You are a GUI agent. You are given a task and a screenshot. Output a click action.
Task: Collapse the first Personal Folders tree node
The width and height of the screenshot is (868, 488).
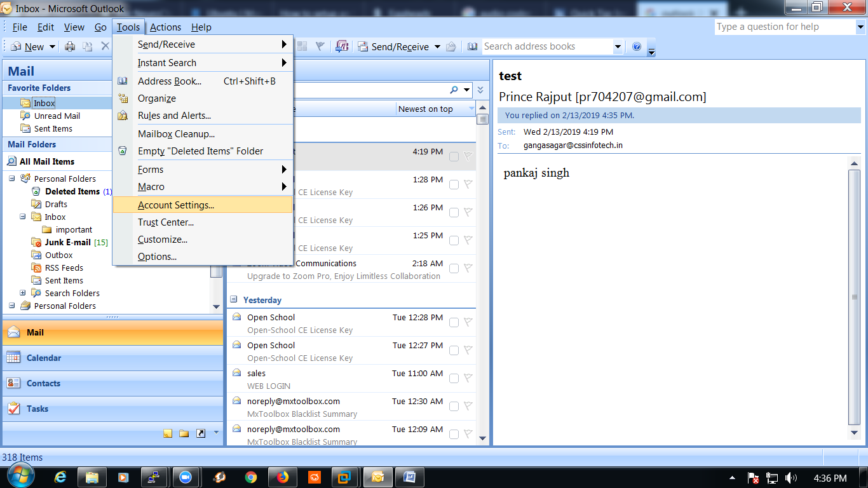12,179
